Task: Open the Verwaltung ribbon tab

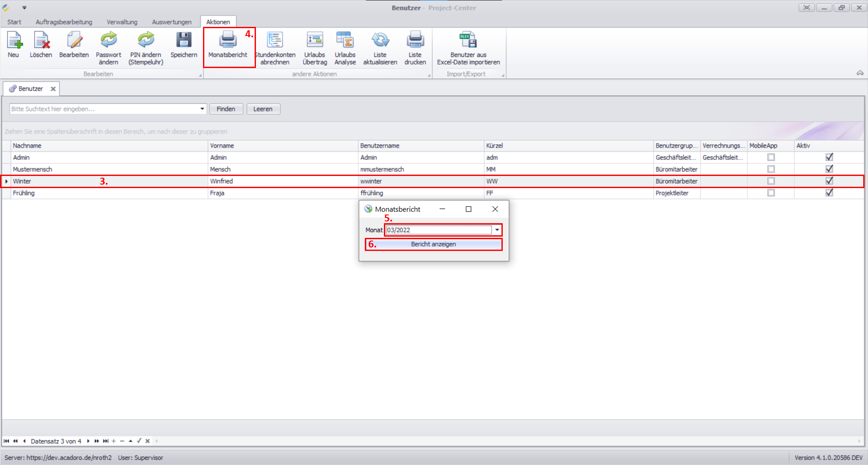Action: click(122, 22)
